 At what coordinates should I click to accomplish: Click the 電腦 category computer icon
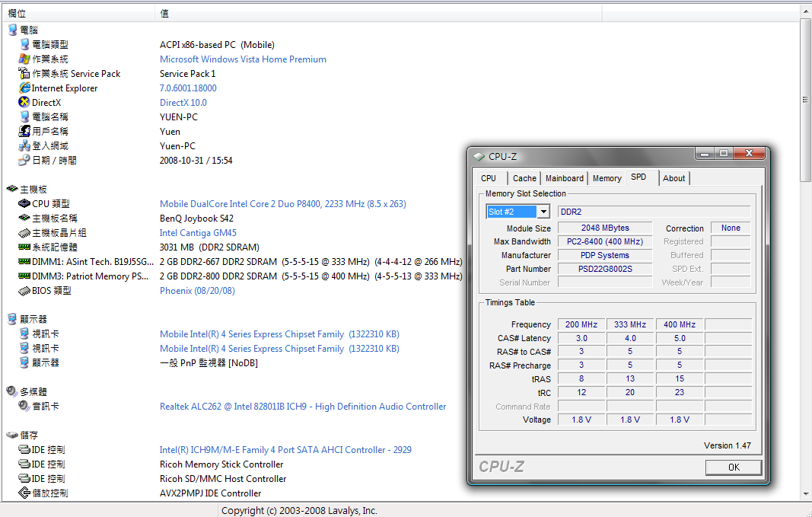tap(12, 30)
